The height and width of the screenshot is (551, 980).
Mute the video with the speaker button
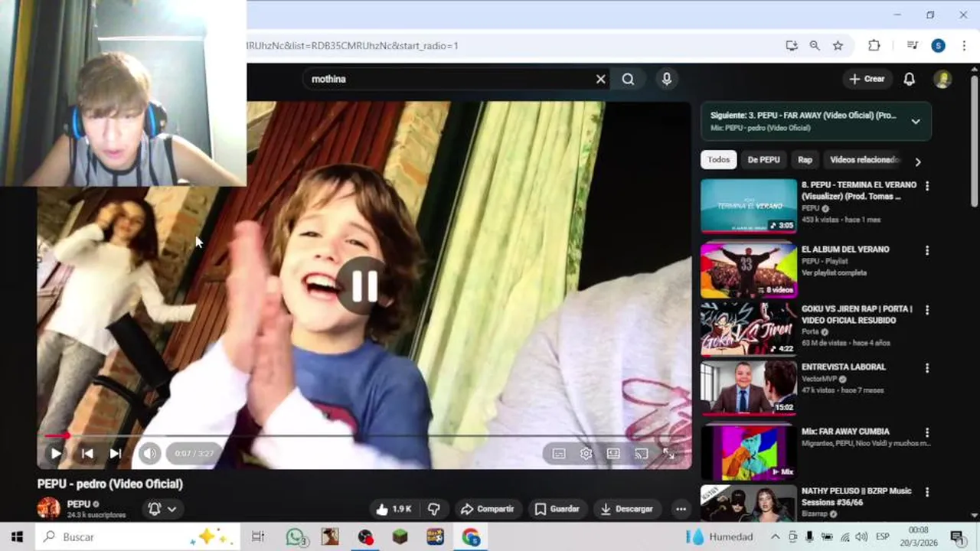(149, 453)
